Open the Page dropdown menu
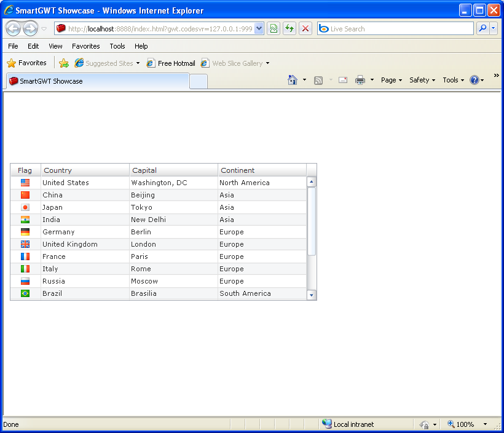The height and width of the screenshot is (433, 504). point(391,80)
